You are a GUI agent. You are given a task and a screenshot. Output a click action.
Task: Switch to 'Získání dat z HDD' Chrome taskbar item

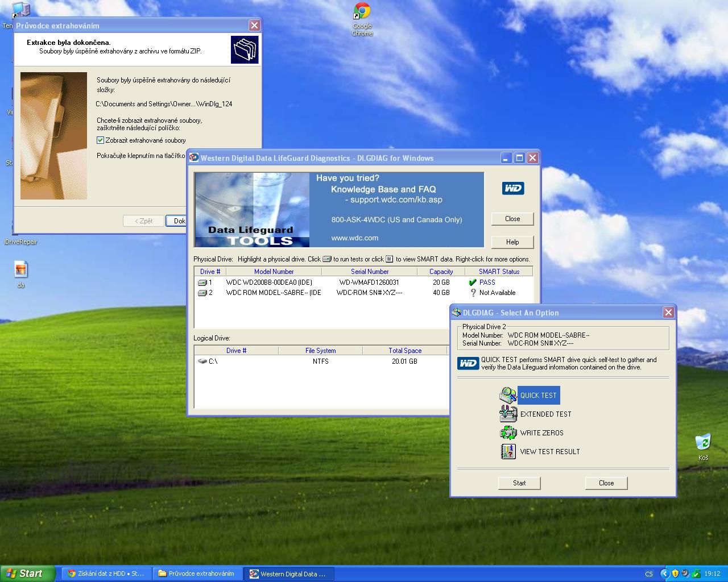[x=106, y=574]
